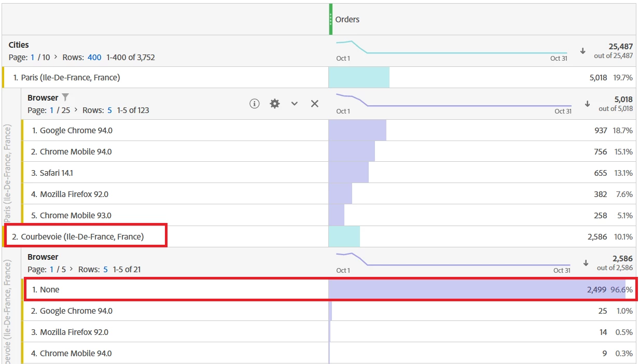Click sort arrow in Courbevoie Browser header
The height and width of the screenshot is (364, 640).
[586, 263]
